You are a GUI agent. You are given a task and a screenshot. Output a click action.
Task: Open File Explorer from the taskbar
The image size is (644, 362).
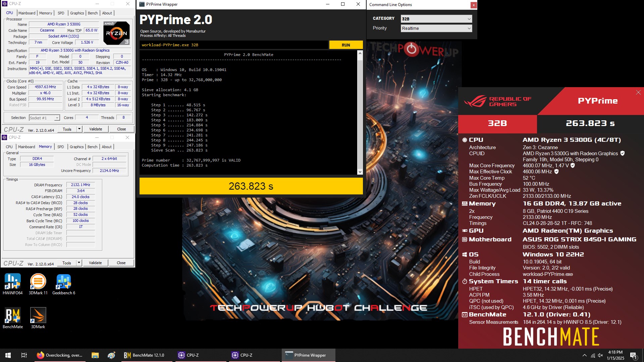95,355
